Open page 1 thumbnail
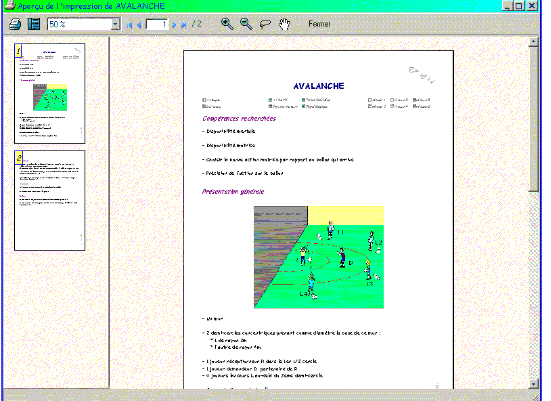The image size is (551, 401). 50,93
